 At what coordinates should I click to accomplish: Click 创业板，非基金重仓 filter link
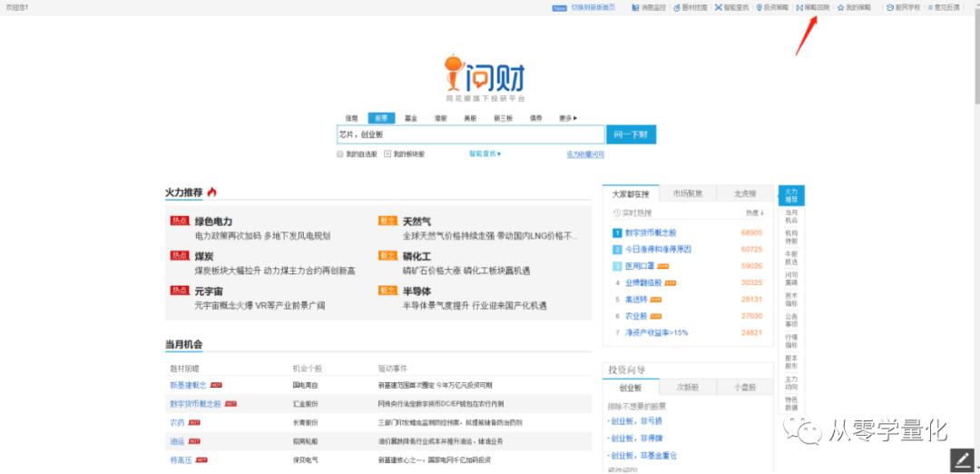coord(642,455)
